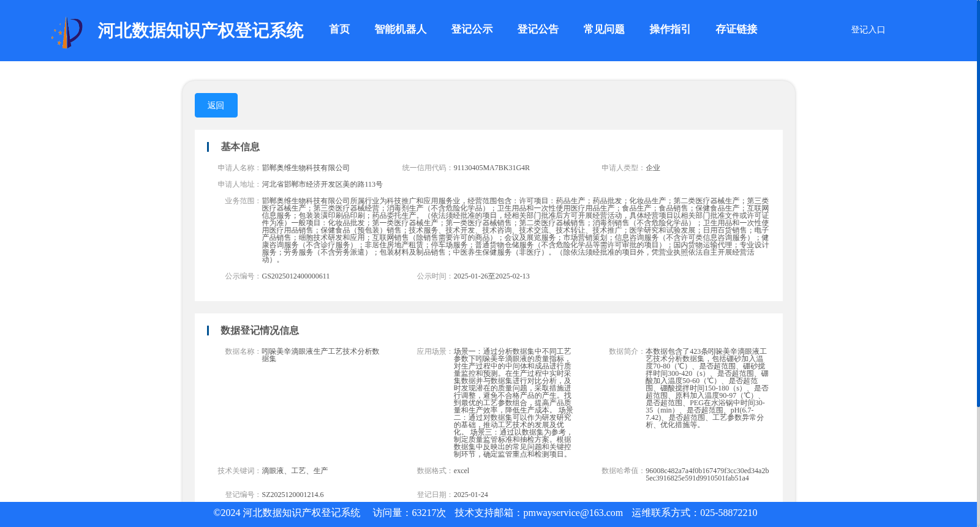Click the 数据简介 description text
Screen dimensions: 980x527
point(707,388)
